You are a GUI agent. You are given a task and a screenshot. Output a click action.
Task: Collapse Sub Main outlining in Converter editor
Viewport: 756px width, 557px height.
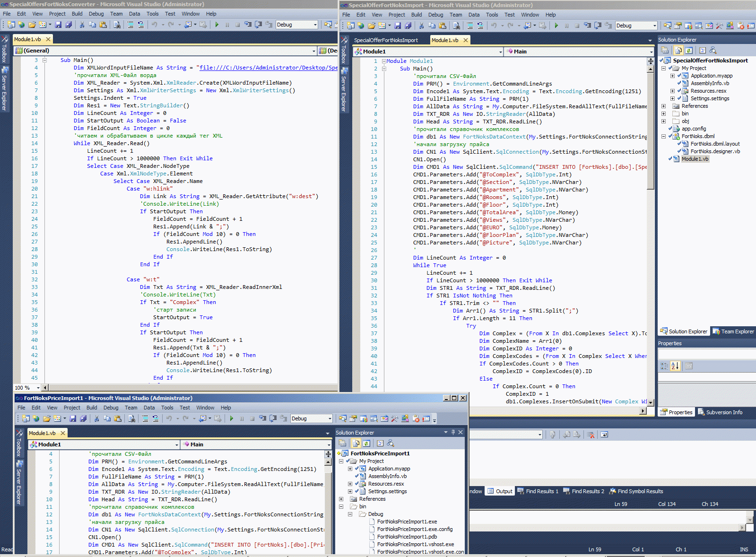click(45, 60)
